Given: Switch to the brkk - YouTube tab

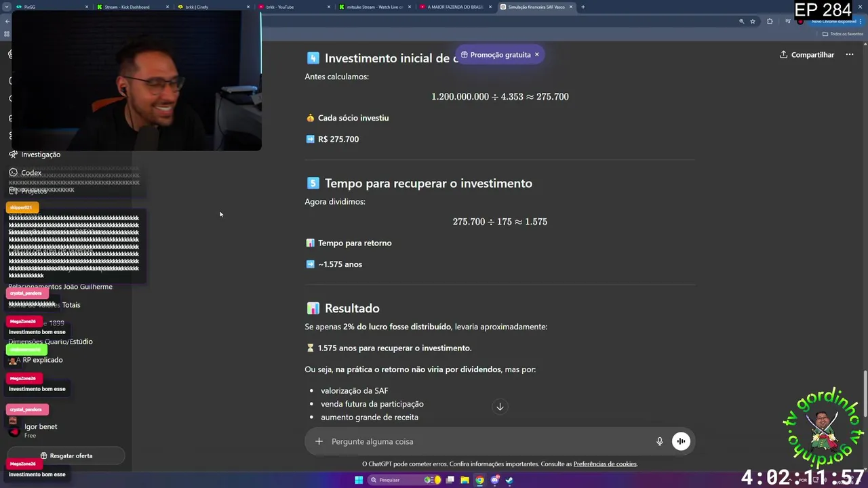Looking at the screenshot, I should click(x=294, y=7).
